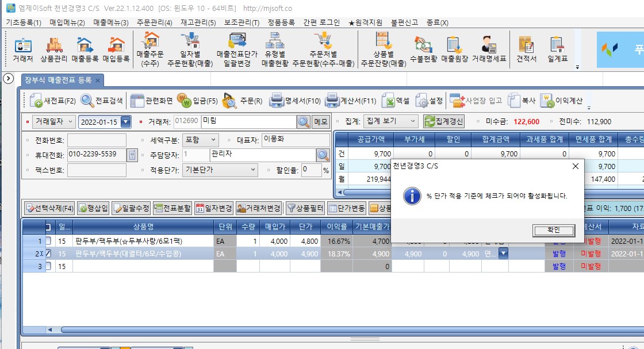This screenshot has height=349, width=644.
Task: Open 매입등록 toolbar icon
Action: 116,50
